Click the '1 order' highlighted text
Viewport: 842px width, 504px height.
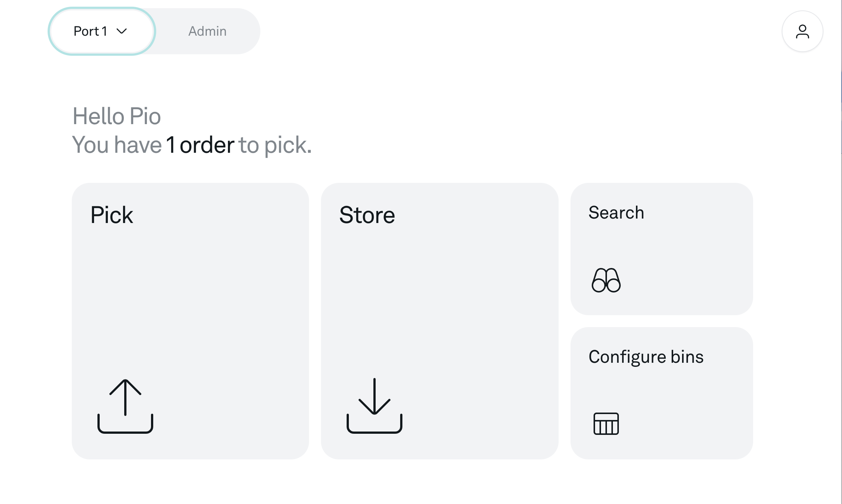tap(200, 145)
